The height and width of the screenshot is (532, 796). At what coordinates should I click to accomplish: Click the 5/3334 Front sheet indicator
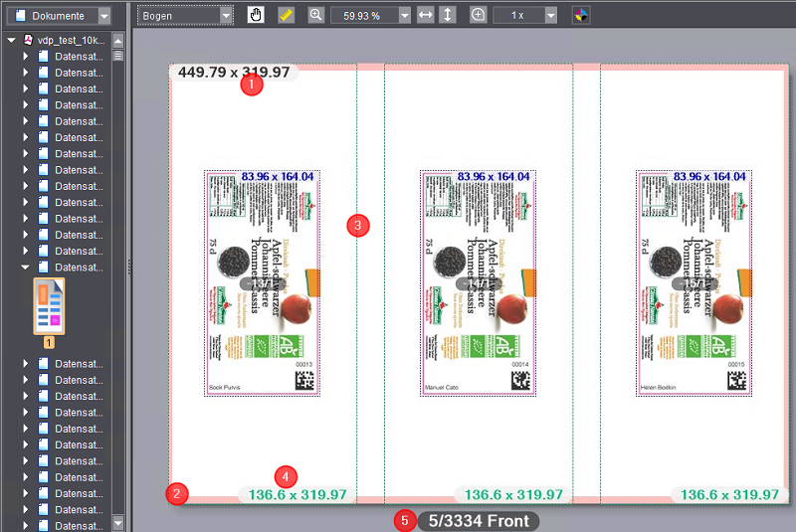click(479, 521)
